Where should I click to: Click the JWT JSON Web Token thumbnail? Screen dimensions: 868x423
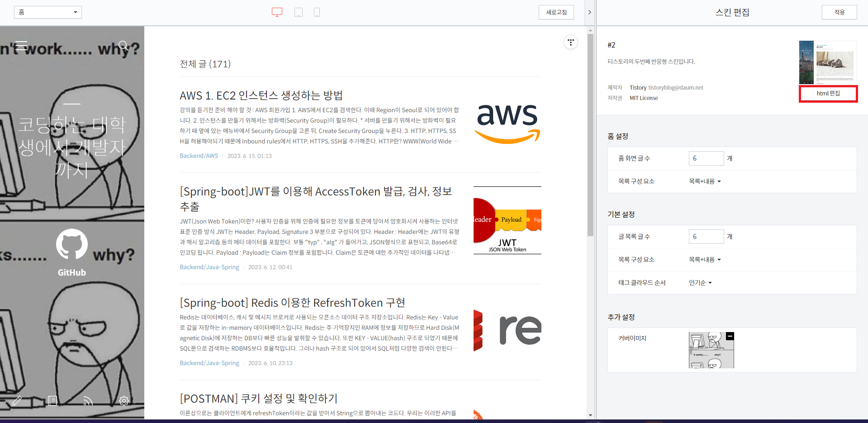click(508, 220)
